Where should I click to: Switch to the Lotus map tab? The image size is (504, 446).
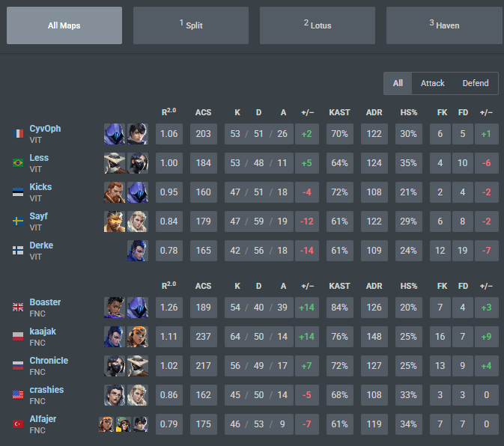click(x=318, y=25)
